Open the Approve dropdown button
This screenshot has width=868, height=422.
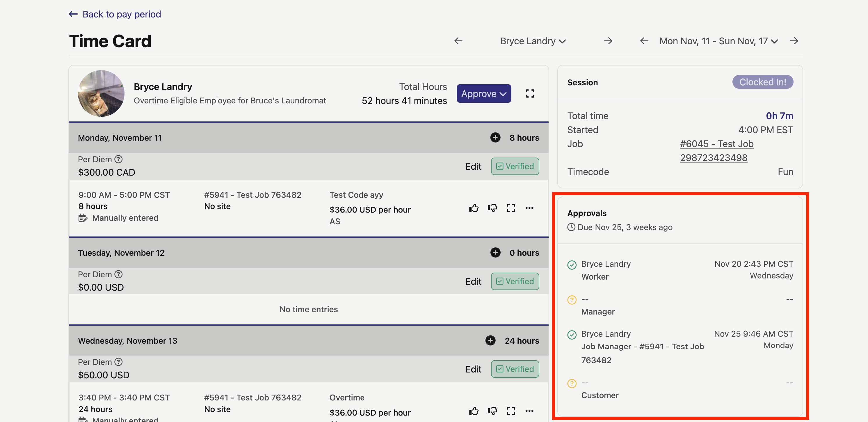483,93
